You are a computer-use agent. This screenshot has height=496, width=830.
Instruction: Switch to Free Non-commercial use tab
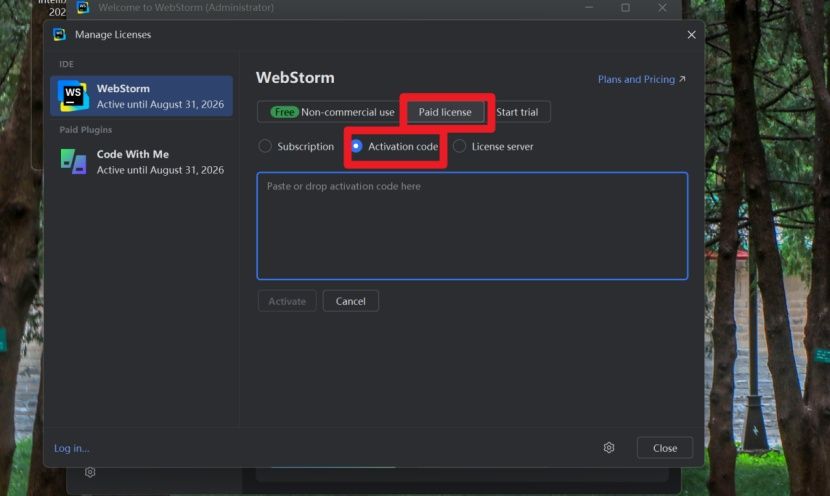tap(332, 112)
